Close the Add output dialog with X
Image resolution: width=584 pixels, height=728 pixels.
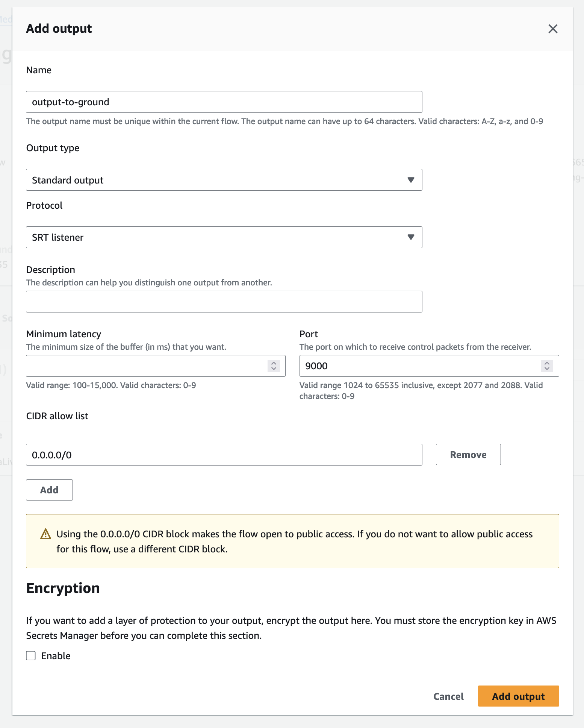click(x=552, y=29)
